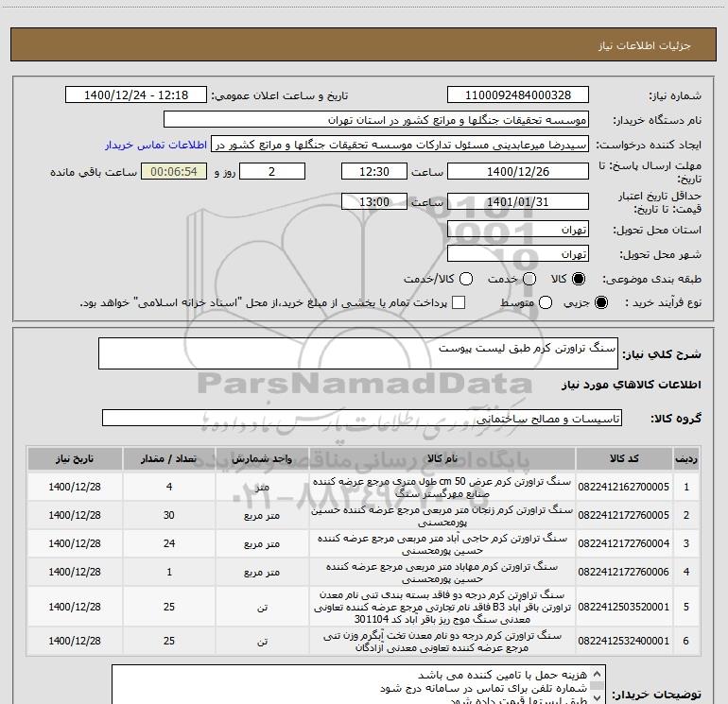
Task: Click buyer notes scrollbar down arrow
Action: (598, 698)
